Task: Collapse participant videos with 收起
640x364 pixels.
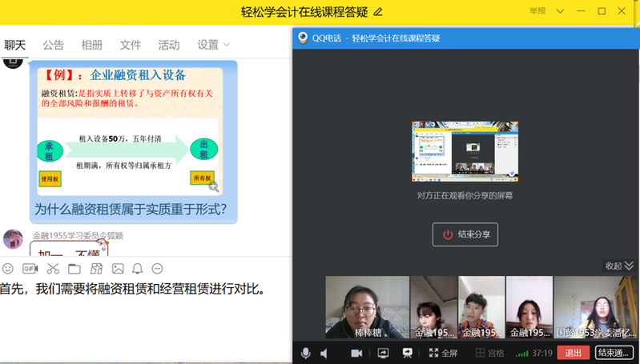Action: click(x=618, y=266)
